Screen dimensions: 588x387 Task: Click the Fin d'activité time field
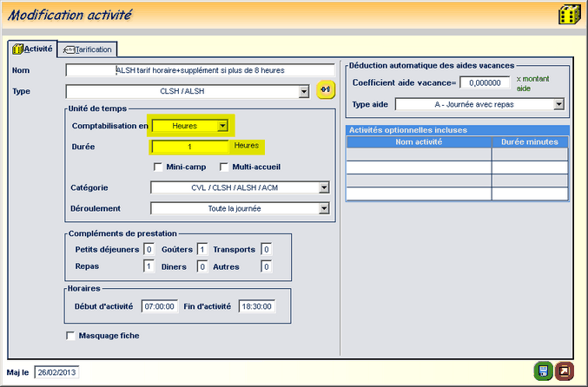254,306
